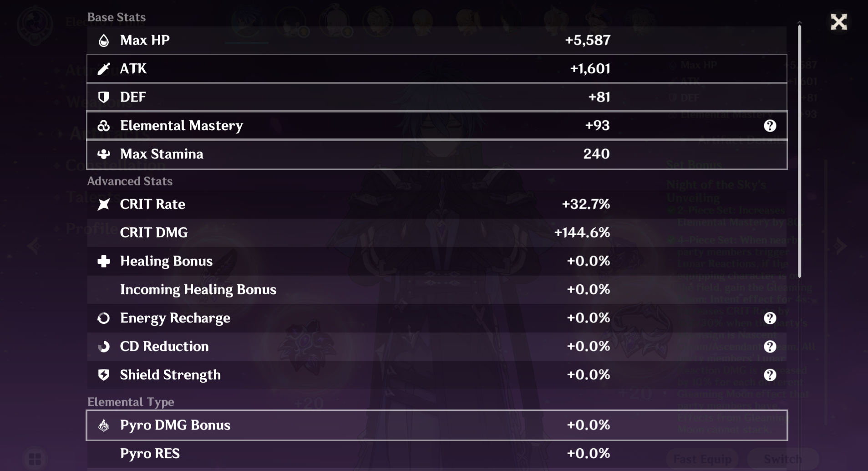Click the Max HP droplet icon
The width and height of the screenshot is (868, 471).
104,41
